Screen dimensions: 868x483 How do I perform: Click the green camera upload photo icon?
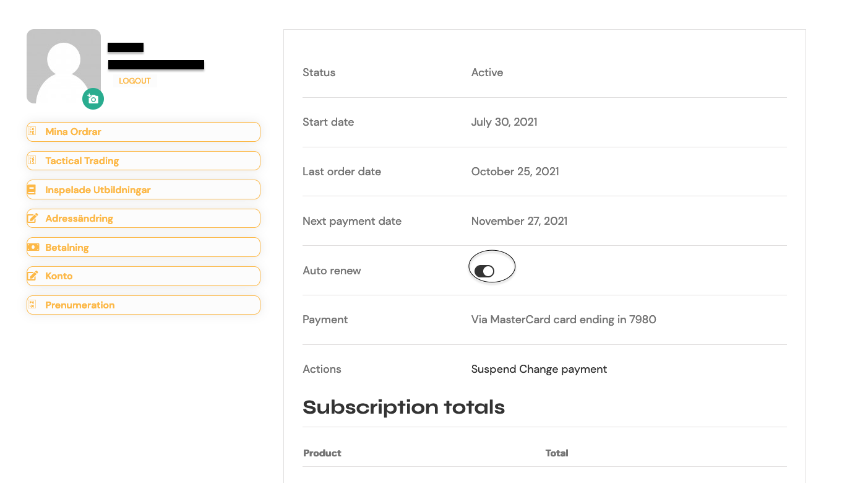[x=93, y=99]
